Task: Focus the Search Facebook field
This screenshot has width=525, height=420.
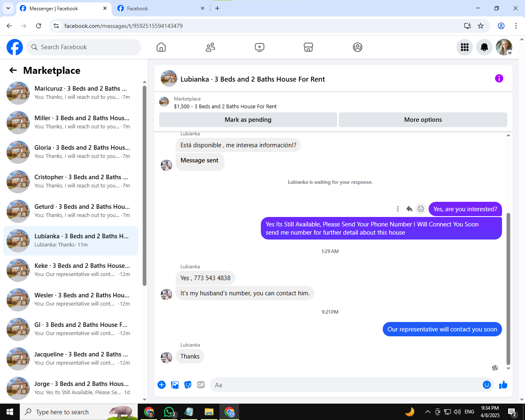Action: (x=84, y=47)
